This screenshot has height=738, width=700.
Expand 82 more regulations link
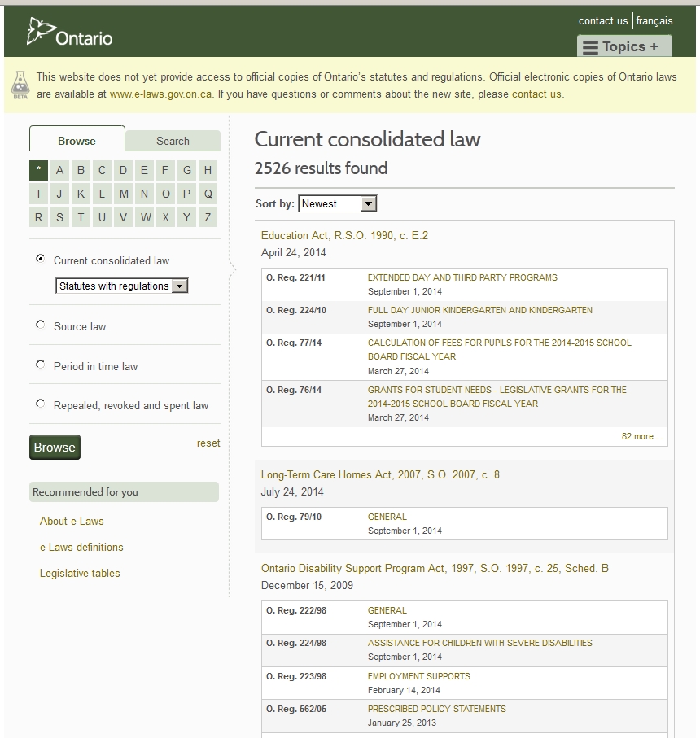point(642,436)
